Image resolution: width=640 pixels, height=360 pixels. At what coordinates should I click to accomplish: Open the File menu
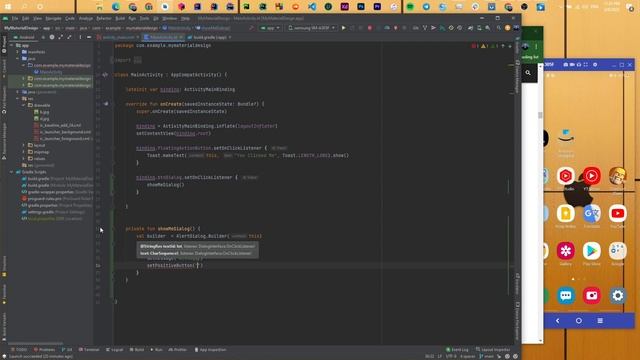15,18
